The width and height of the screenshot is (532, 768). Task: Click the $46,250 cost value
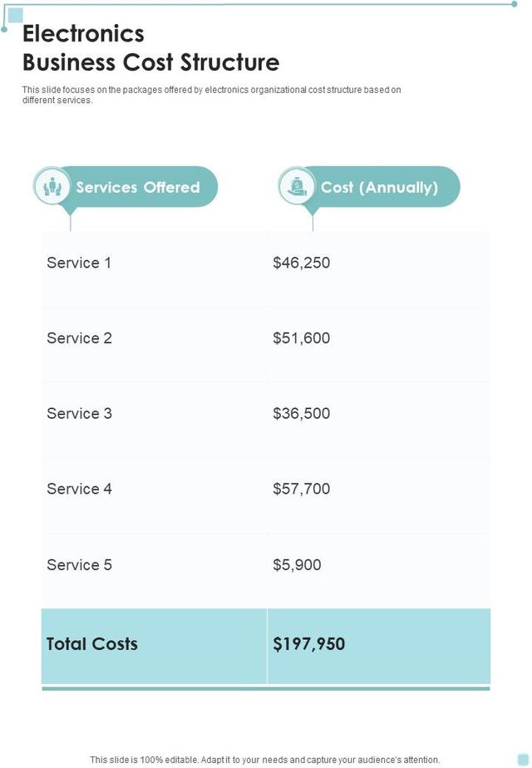click(301, 263)
